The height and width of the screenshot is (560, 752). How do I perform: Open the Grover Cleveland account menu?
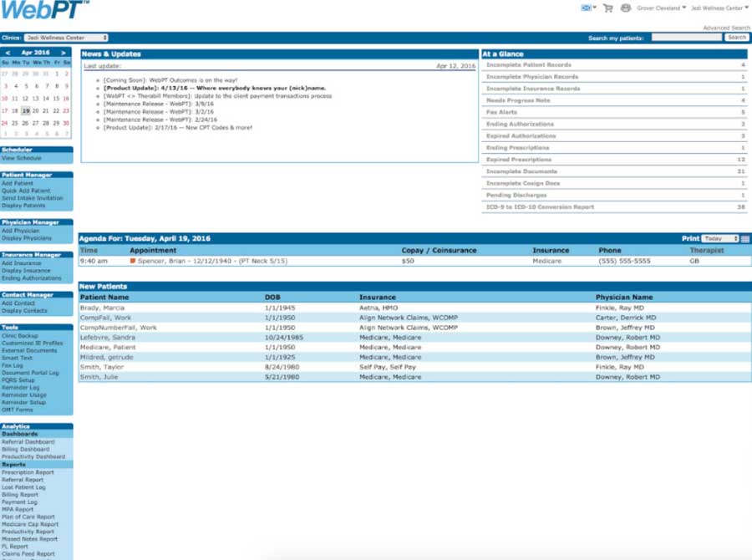click(659, 8)
